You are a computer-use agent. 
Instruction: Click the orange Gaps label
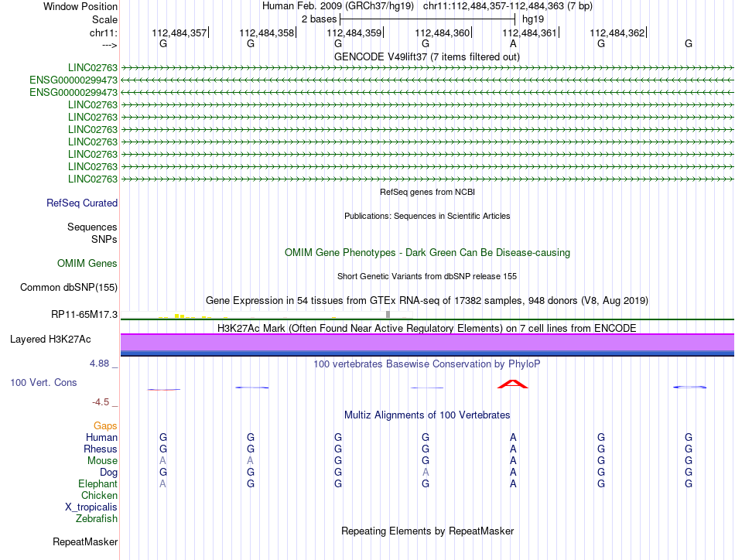[x=105, y=425]
